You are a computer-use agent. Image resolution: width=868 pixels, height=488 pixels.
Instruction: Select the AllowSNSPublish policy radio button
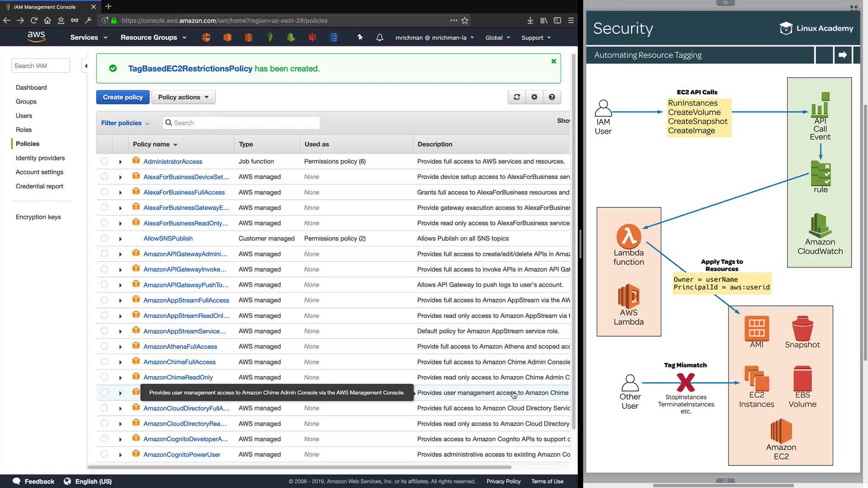104,238
